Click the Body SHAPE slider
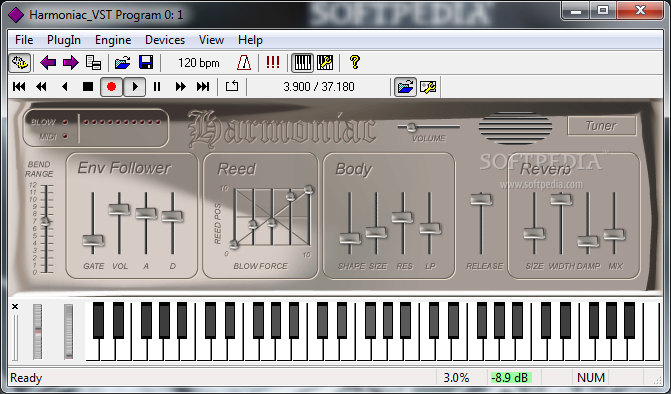 (x=350, y=238)
